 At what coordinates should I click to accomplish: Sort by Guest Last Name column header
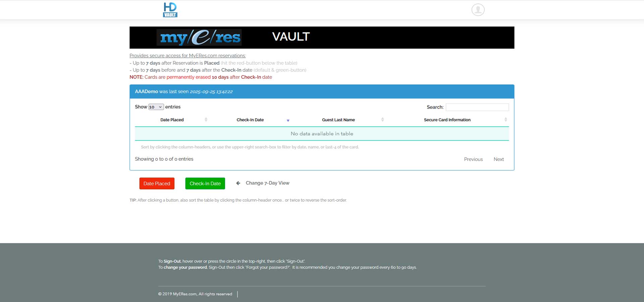(338, 120)
